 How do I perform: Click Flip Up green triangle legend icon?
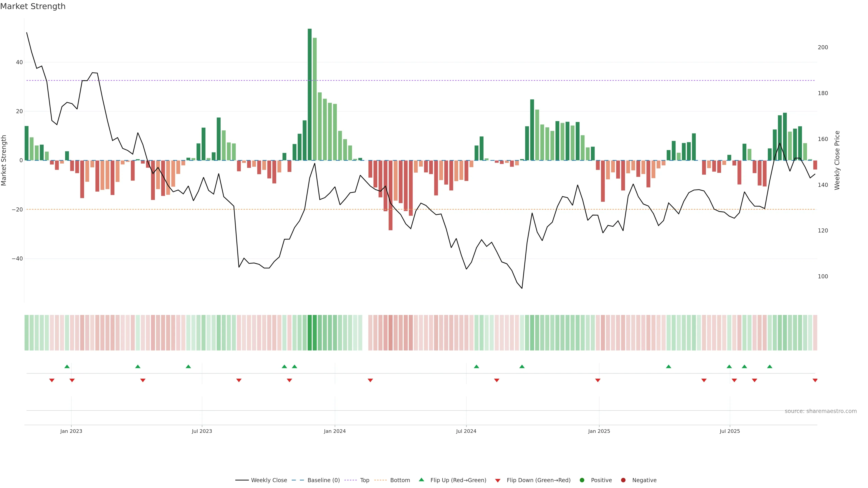click(x=421, y=480)
